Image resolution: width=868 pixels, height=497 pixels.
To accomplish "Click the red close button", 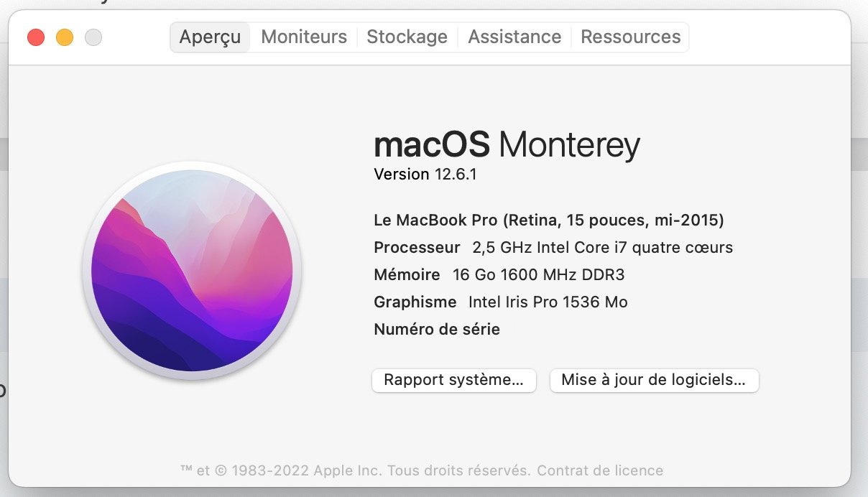I will tap(36, 37).
